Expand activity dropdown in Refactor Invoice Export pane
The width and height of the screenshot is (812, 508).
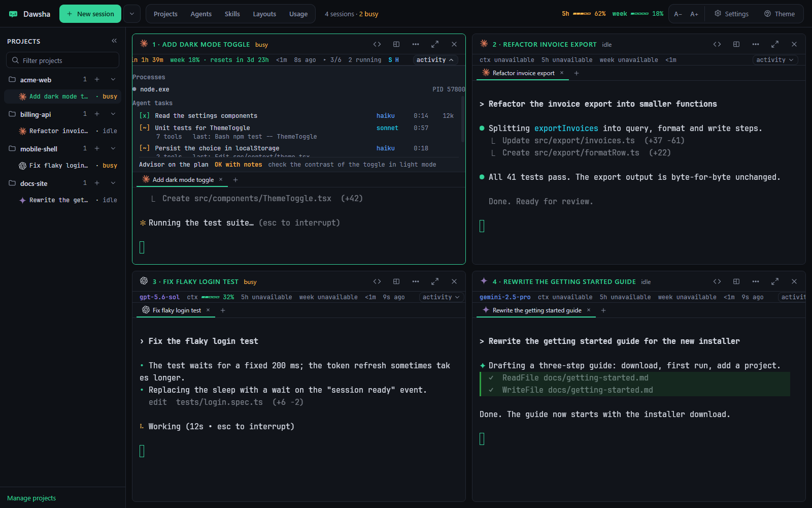pos(775,60)
